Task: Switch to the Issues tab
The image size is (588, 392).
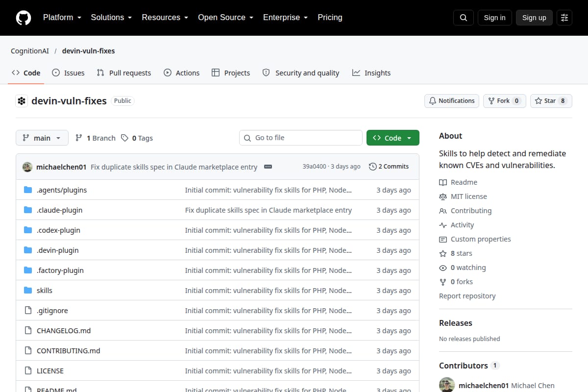Action: click(x=68, y=73)
